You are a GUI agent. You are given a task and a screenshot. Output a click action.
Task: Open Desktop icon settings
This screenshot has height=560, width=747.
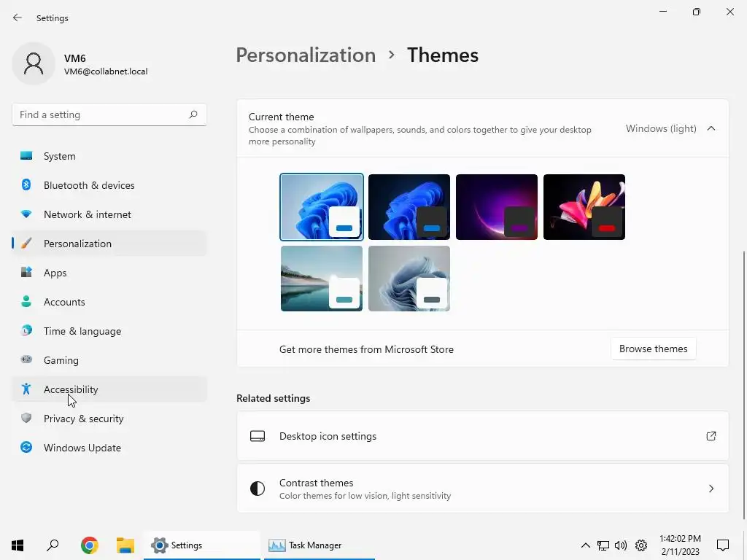click(x=483, y=436)
